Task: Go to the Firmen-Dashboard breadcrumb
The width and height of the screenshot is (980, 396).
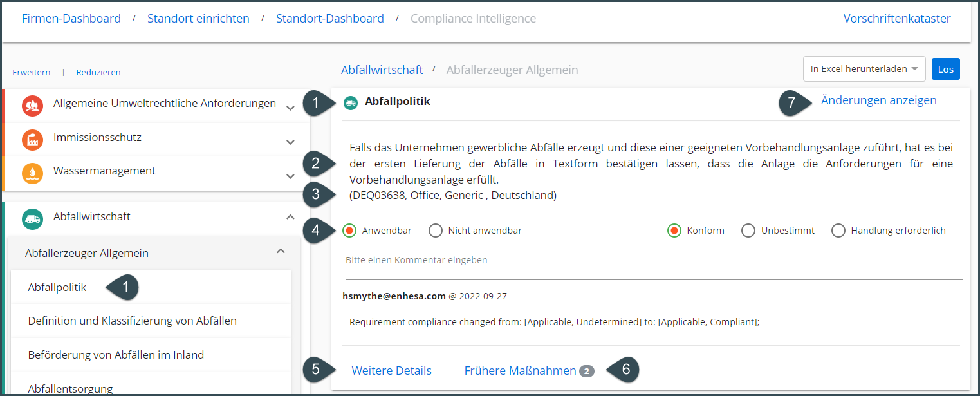Action: (x=71, y=19)
